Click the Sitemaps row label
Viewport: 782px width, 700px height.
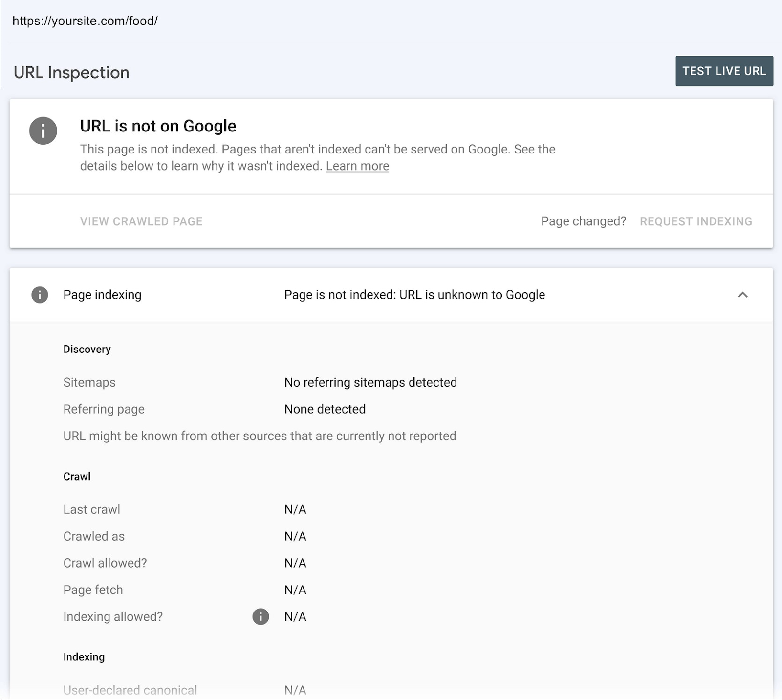coord(89,382)
